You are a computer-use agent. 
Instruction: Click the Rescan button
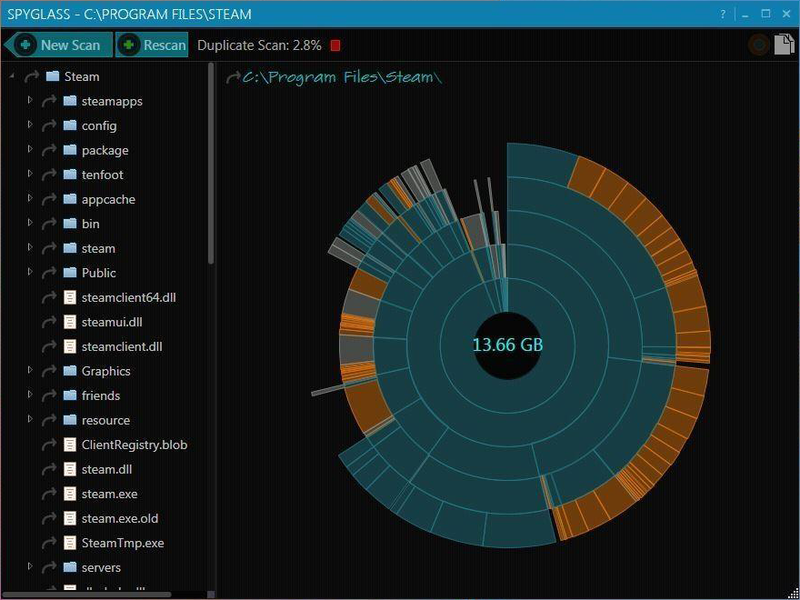click(152, 45)
